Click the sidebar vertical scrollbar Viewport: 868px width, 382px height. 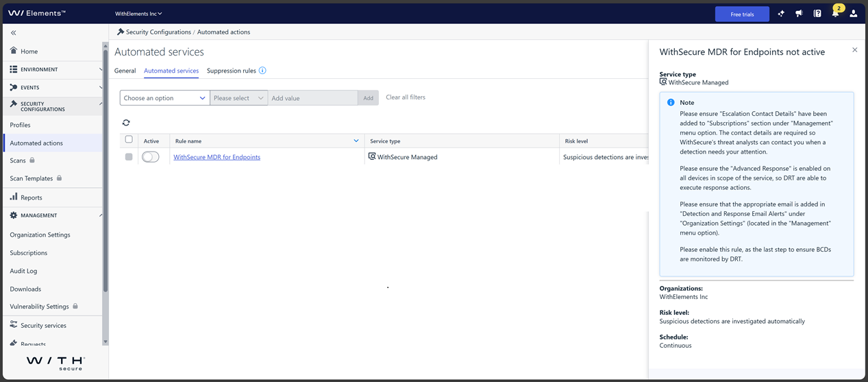coord(105,171)
